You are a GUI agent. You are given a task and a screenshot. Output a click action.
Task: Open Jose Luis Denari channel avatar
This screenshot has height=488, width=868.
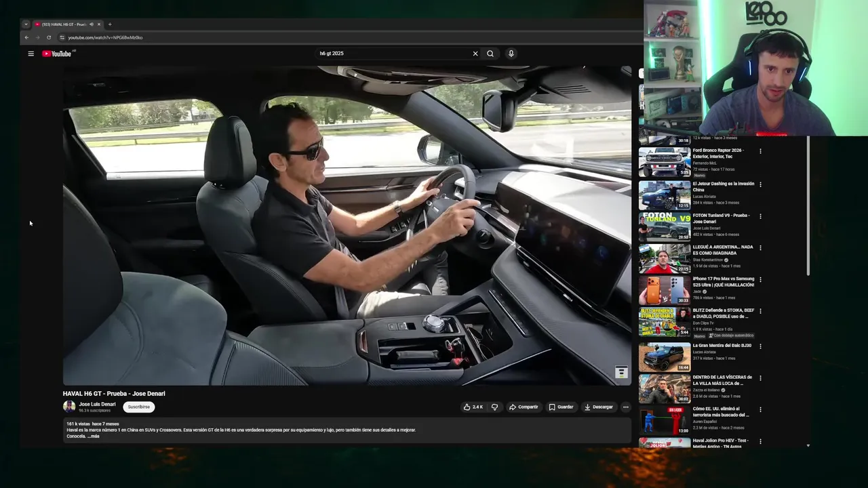coord(69,407)
